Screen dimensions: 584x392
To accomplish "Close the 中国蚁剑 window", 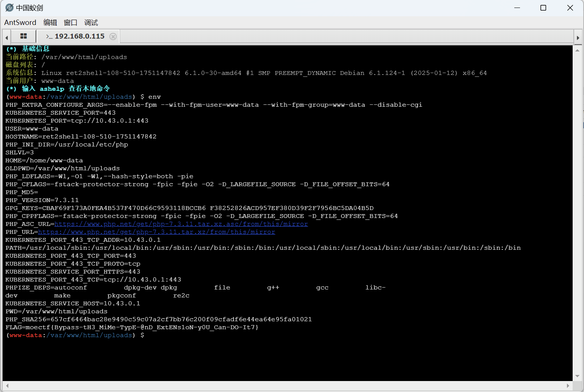I will click(x=570, y=8).
